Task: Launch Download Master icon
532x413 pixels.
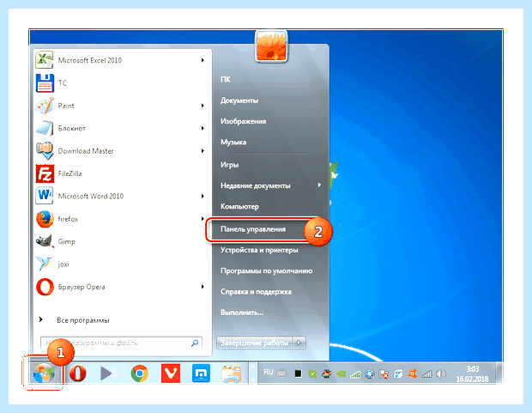Action: pos(45,151)
